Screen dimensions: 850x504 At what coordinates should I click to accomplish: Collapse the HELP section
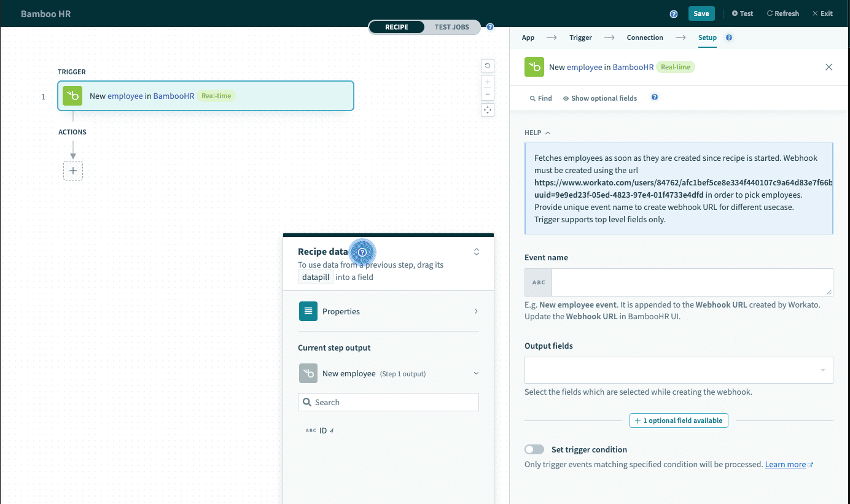(537, 133)
